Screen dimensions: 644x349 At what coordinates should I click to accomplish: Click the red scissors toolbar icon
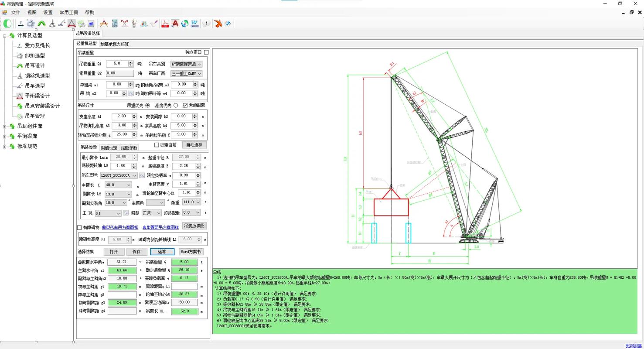coord(125,24)
